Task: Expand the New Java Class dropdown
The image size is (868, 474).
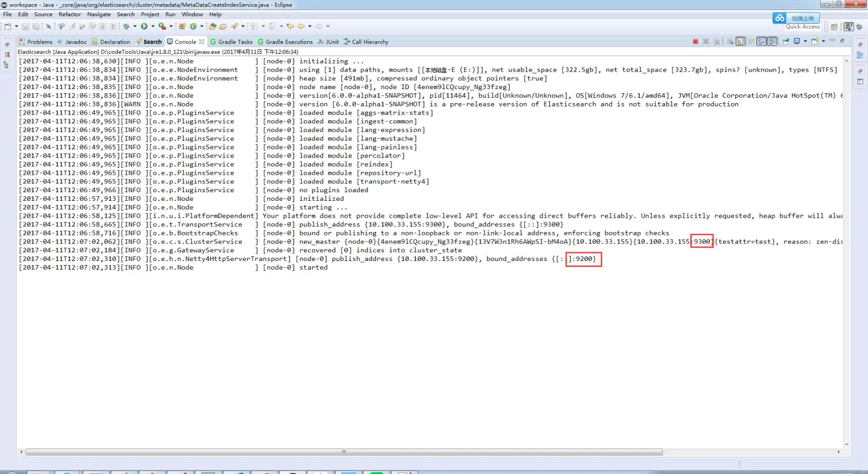Action: pos(201,26)
